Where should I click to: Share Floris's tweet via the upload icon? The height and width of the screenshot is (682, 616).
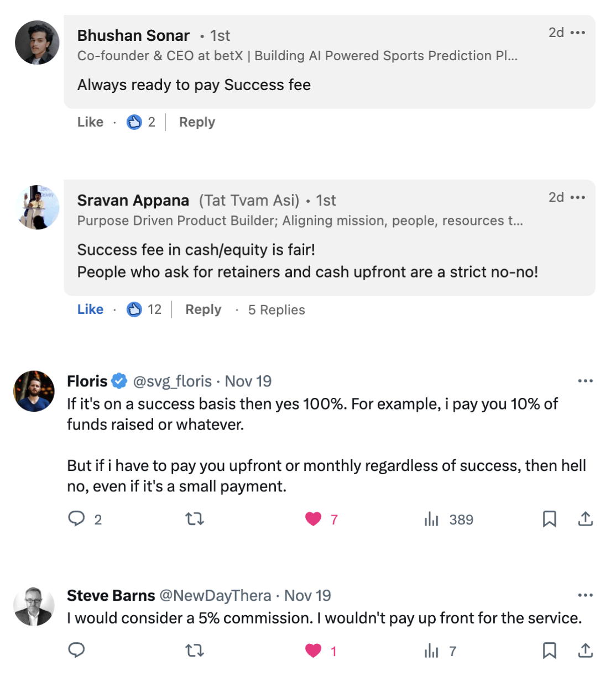tap(585, 518)
